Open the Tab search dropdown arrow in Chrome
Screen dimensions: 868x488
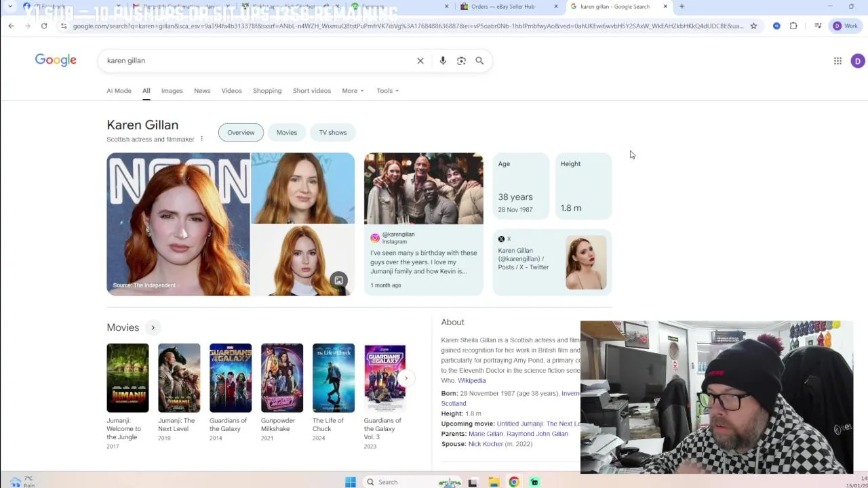tap(10, 7)
